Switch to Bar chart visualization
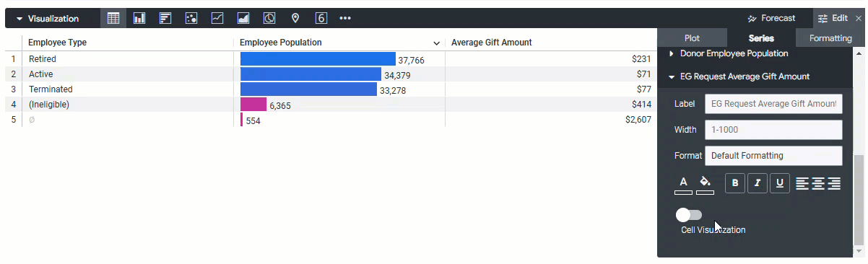Viewport: 868px width, 264px height. click(165, 18)
